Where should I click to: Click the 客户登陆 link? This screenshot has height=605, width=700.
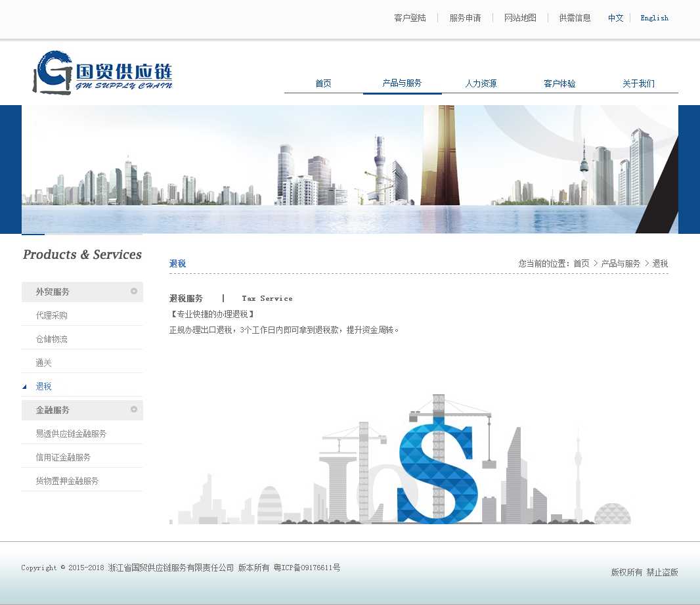coord(410,18)
